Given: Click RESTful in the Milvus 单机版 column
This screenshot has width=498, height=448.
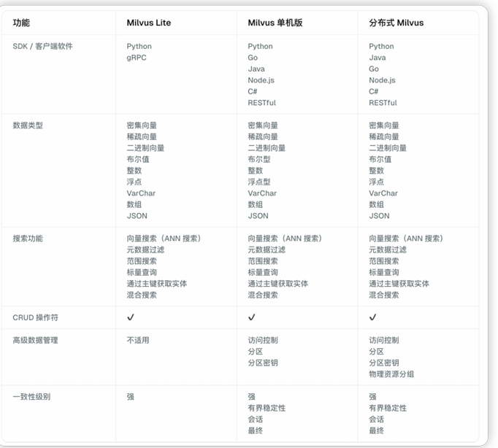Looking at the screenshot, I should coord(261,103).
